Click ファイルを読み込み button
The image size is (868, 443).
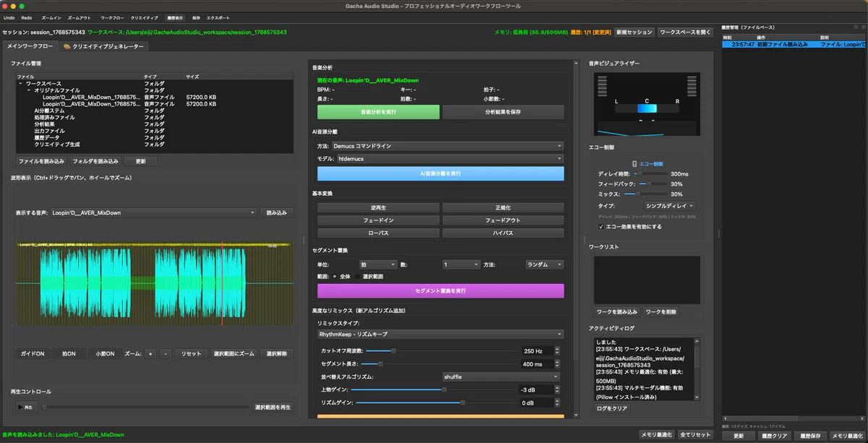pos(41,161)
